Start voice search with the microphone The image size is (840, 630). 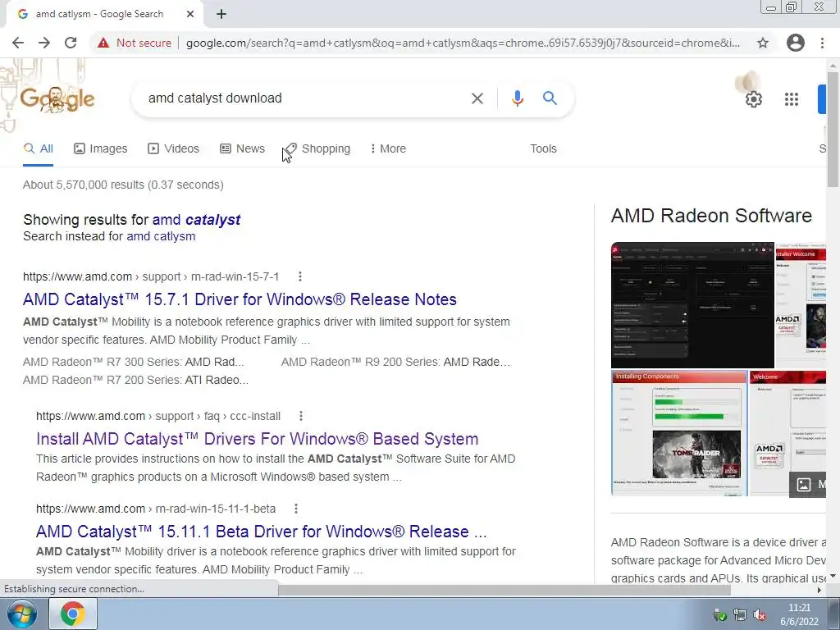pyautogui.click(x=517, y=98)
